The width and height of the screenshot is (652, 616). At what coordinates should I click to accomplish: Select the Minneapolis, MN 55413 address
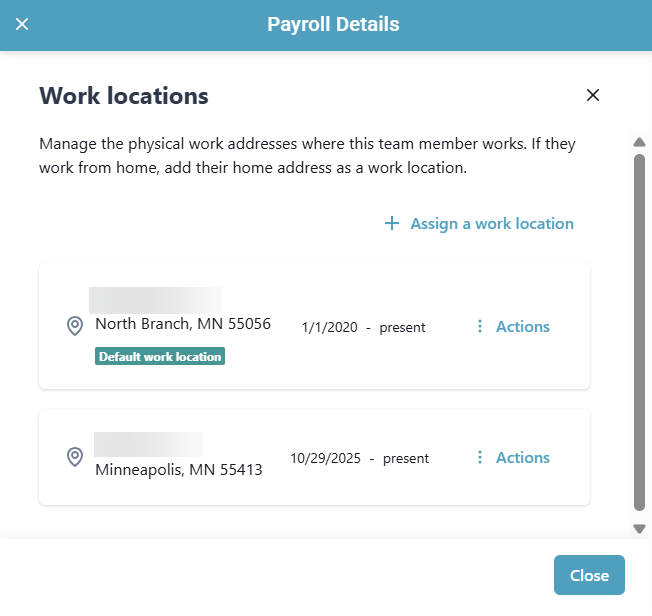(179, 469)
